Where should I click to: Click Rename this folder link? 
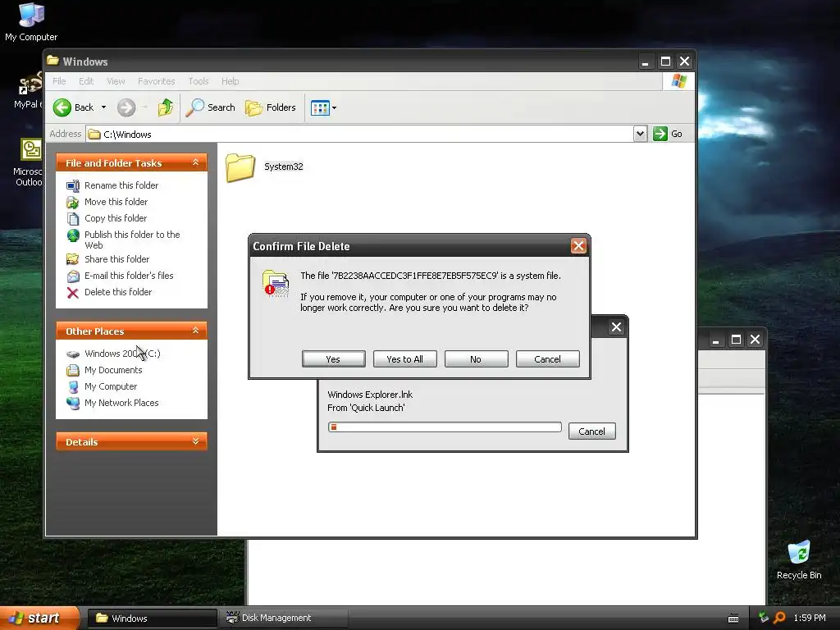pyautogui.click(x=121, y=185)
